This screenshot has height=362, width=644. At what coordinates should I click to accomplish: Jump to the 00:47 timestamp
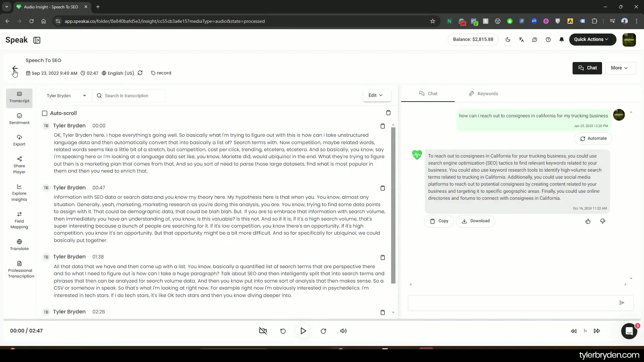click(x=99, y=188)
